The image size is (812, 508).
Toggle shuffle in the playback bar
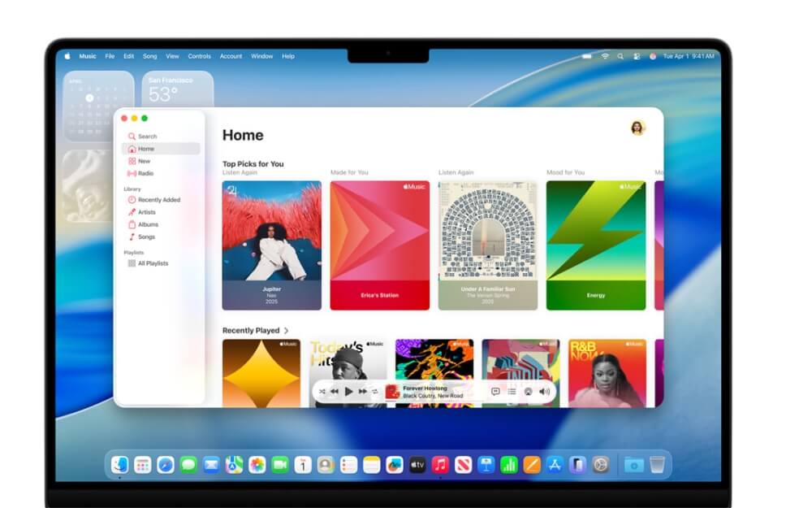[322, 392]
